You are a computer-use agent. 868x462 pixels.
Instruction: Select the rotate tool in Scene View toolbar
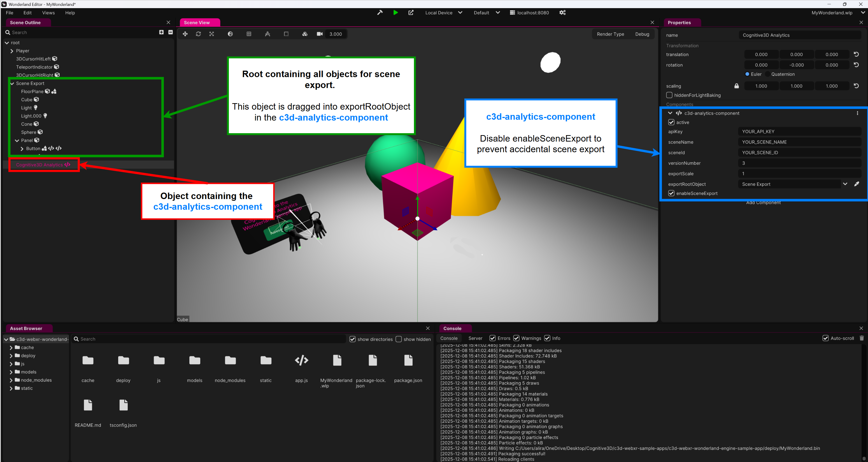click(x=199, y=34)
